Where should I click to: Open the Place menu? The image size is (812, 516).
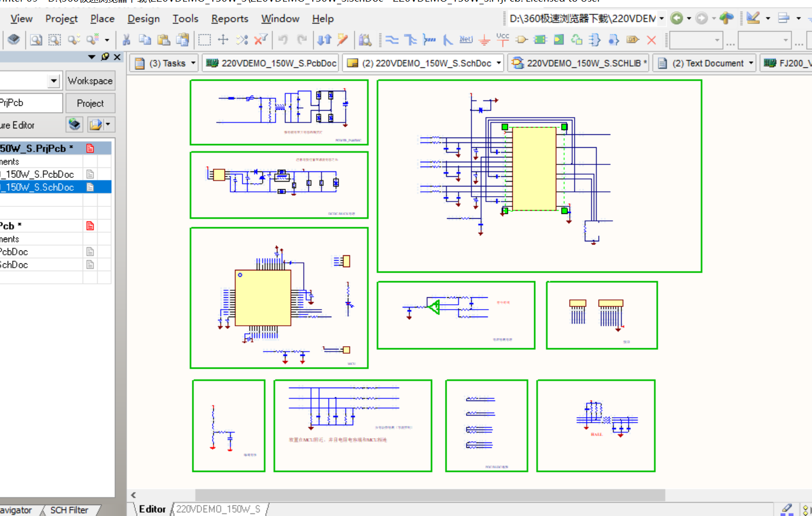pos(103,18)
